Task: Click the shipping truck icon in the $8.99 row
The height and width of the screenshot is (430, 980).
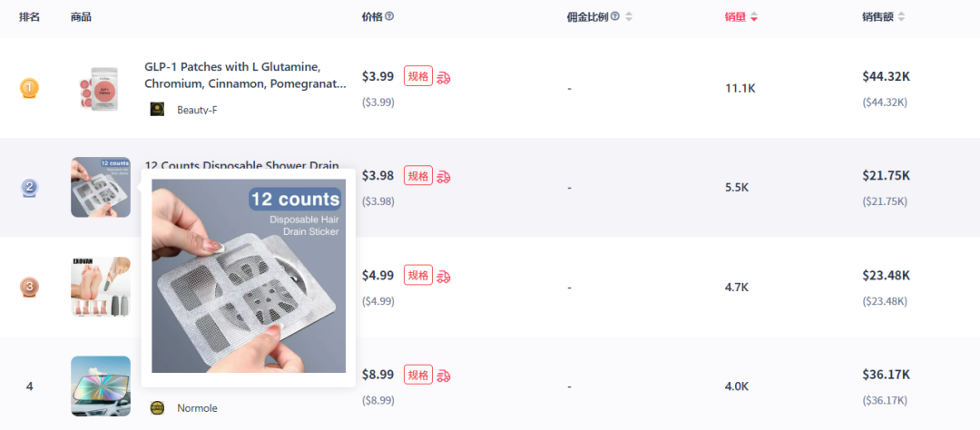Action: [444, 376]
